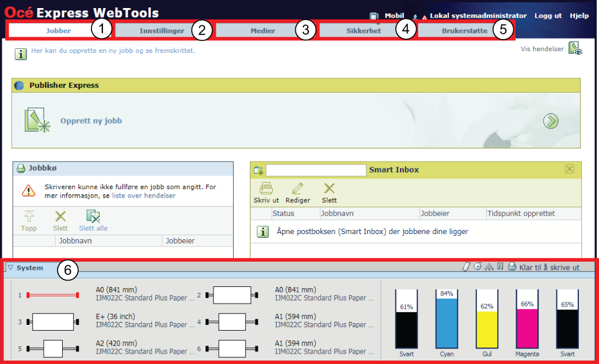Click Lokal systemadministrator user label
The height and width of the screenshot is (364, 599).
tap(478, 16)
